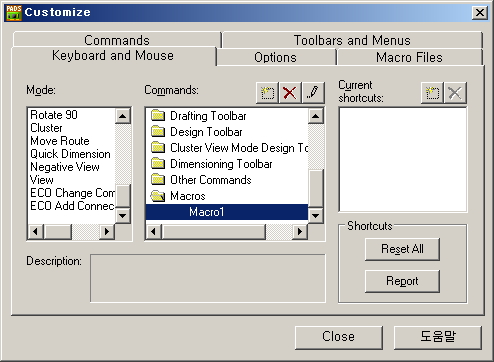Click the Mode list vertical scroll thumb
This screenshot has height=362, width=494.
123,196
